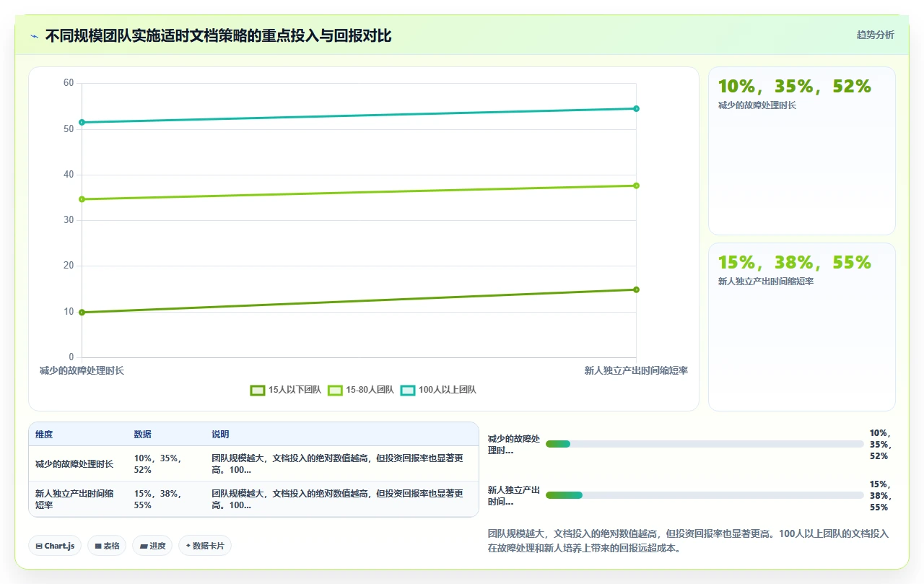This screenshot has height=584, width=924.
Task: Click the x-axis label 新人独立产出时间缩短率
Action: coord(636,370)
